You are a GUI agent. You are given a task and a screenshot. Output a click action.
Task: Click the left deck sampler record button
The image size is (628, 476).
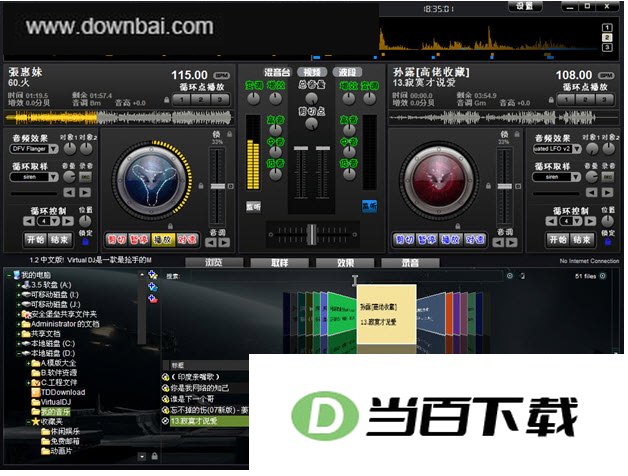click(x=85, y=177)
